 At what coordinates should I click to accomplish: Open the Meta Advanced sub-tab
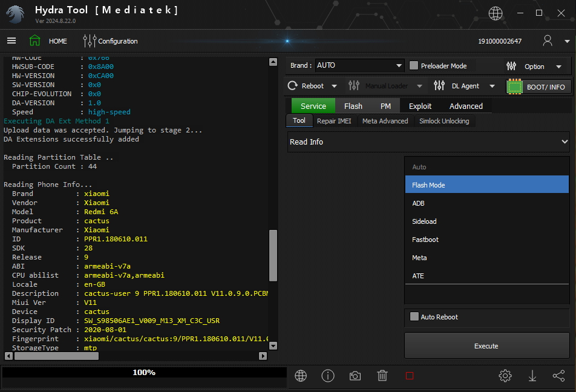[x=385, y=121]
